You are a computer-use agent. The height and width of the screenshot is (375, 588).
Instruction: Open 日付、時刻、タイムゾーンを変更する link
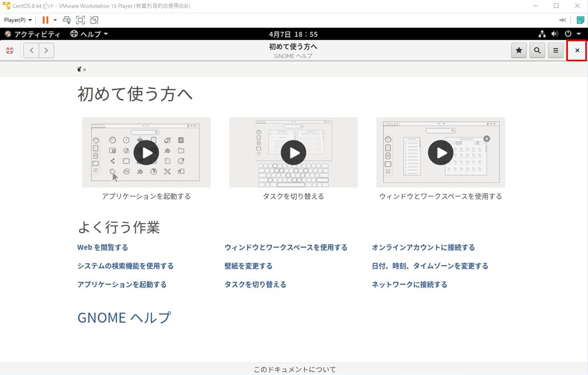click(430, 266)
